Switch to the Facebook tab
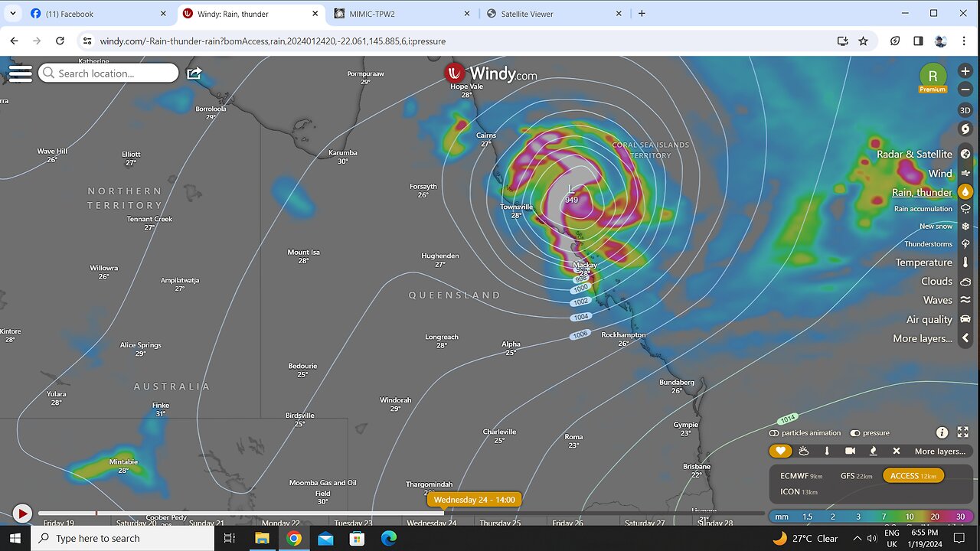 [98, 13]
